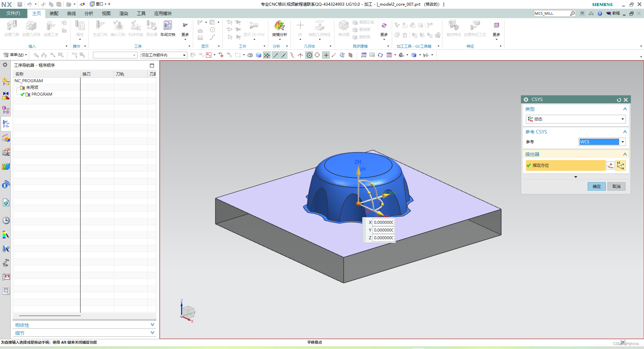Click the help question mark icon
This screenshot has height=349, width=644.
point(600,13)
